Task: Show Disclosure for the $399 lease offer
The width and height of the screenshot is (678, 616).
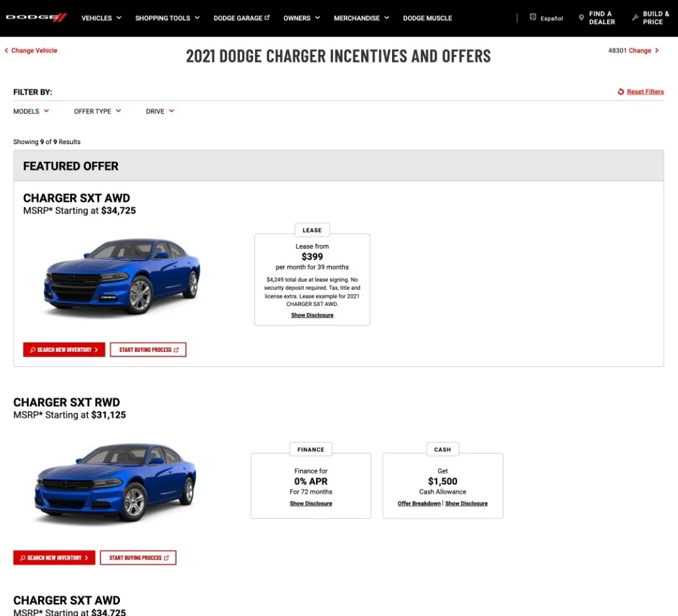Action: tap(312, 315)
